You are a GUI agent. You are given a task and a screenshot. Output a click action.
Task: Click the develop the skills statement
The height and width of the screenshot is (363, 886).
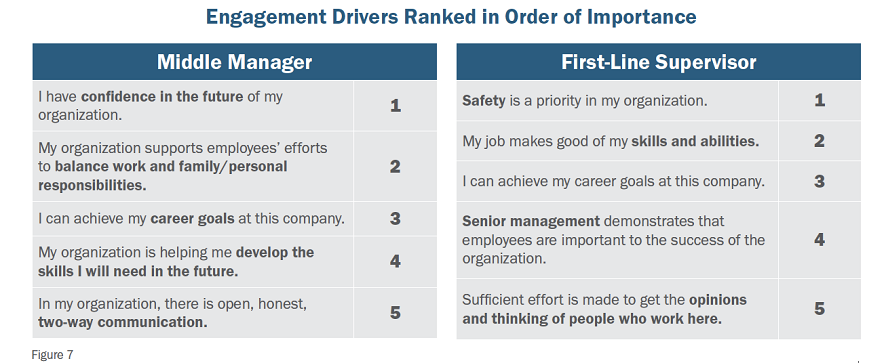(x=176, y=262)
